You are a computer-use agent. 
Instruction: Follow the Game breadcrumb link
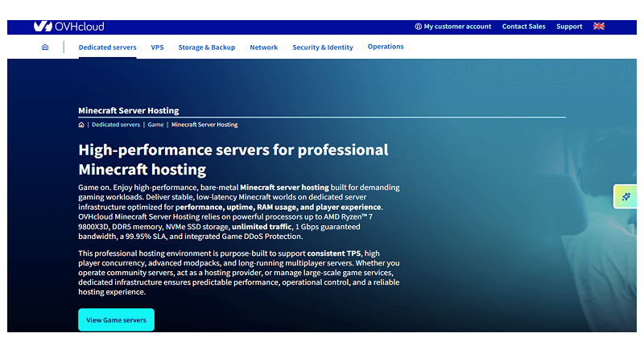[x=155, y=125]
